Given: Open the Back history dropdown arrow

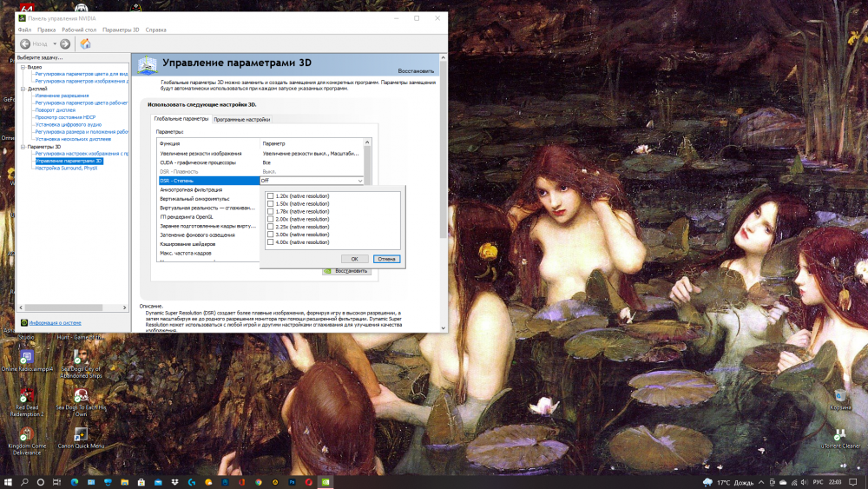Looking at the screenshot, I should pos(55,43).
